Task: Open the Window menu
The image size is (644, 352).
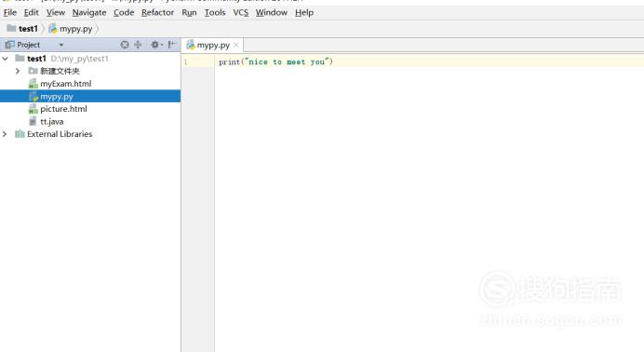Action: (x=272, y=13)
